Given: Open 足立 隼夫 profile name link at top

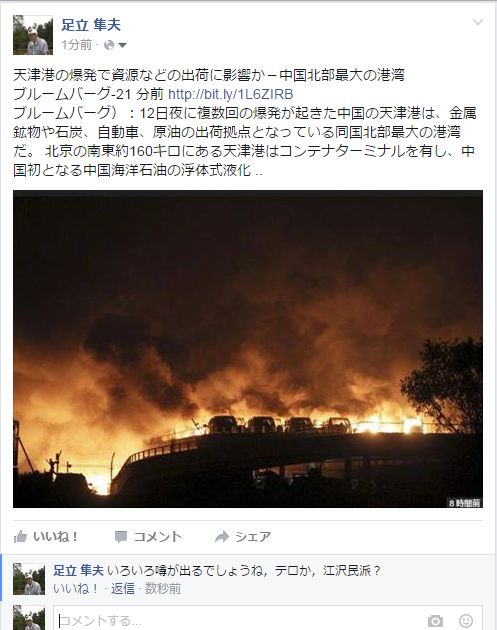Looking at the screenshot, I should [91, 25].
